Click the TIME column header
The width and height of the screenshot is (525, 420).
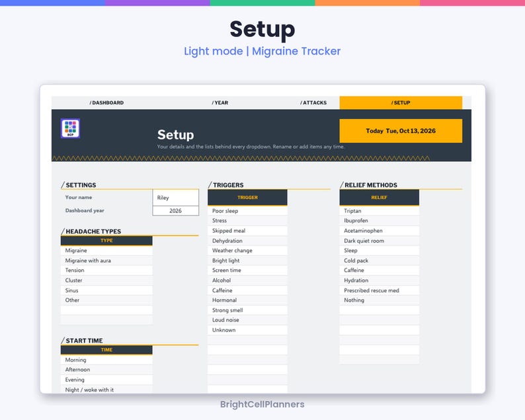[106, 350]
